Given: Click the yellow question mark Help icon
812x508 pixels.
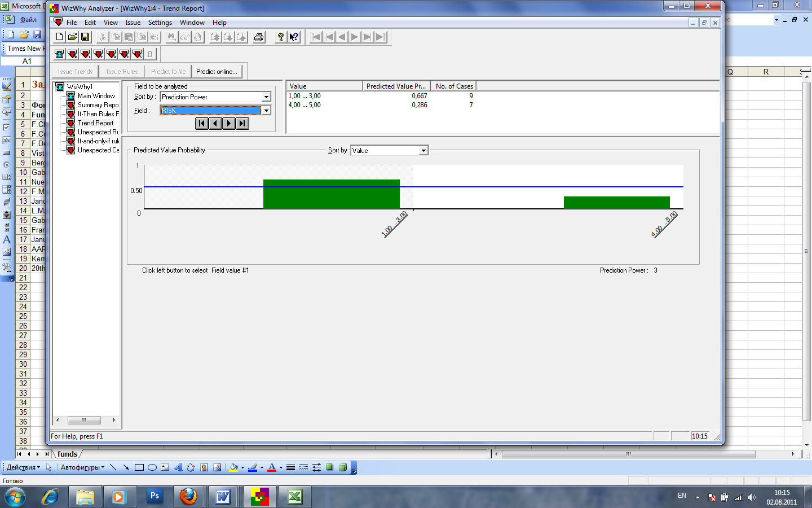Looking at the screenshot, I should tap(280, 37).
